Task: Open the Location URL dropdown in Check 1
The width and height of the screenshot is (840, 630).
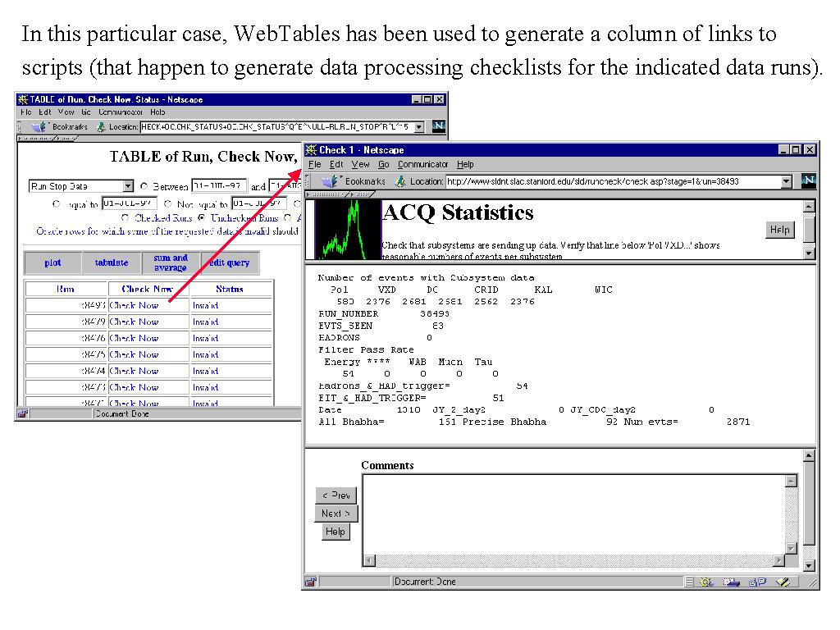Action: (787, 181)
